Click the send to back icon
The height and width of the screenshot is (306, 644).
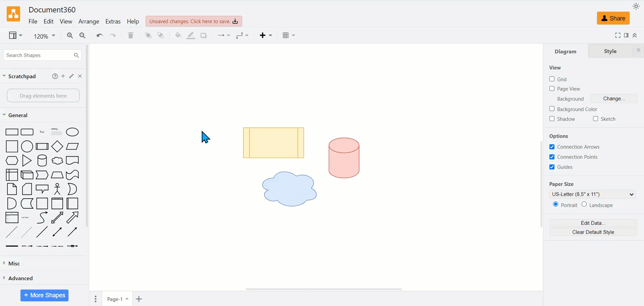tap(161, 36)
